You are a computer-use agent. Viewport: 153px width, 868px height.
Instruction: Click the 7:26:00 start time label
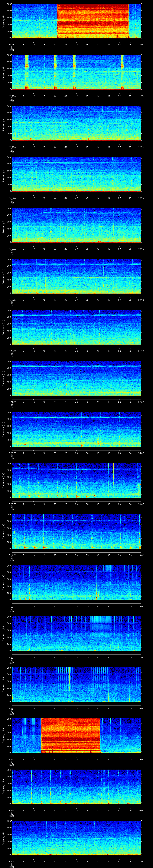tap(12, 657)
